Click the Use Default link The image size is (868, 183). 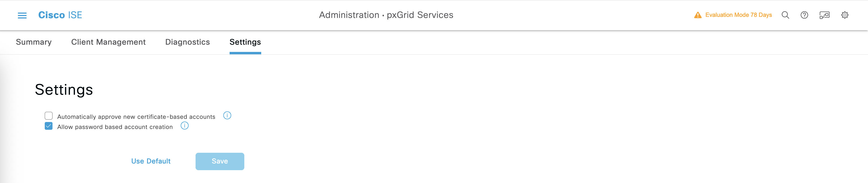(151, 161)
